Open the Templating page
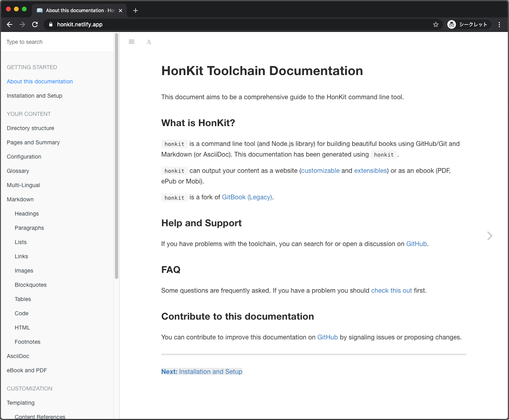 [21, 403]
